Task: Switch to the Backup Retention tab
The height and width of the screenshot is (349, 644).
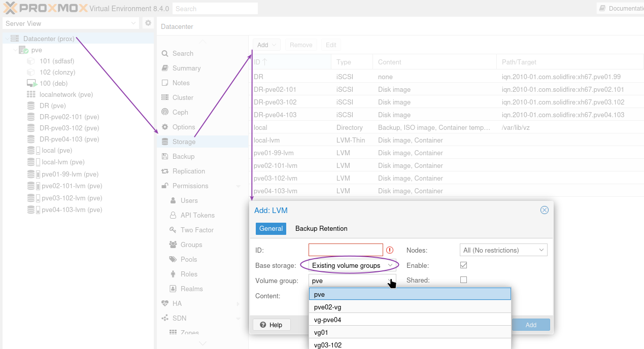Action: tap(321, 229)
